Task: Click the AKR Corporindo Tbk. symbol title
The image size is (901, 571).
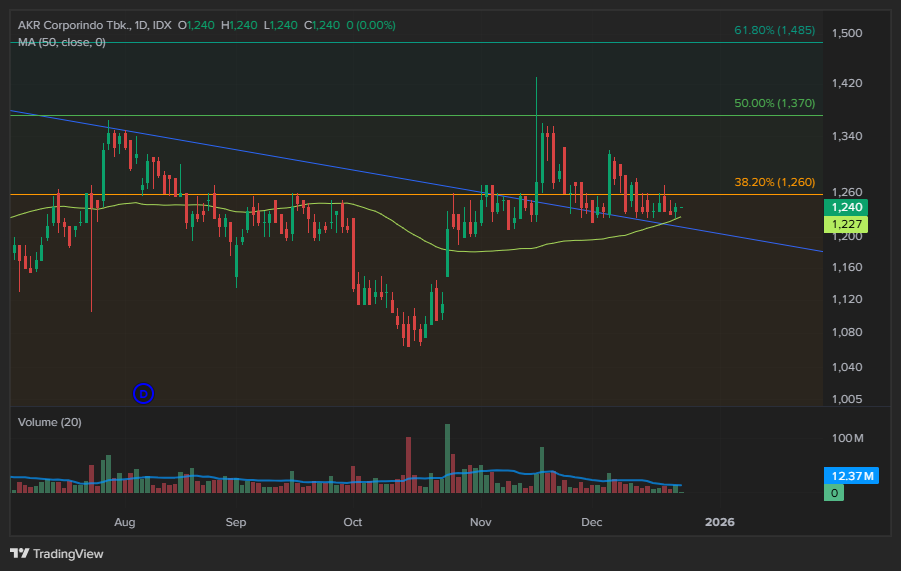Action: tap(73, 25)
